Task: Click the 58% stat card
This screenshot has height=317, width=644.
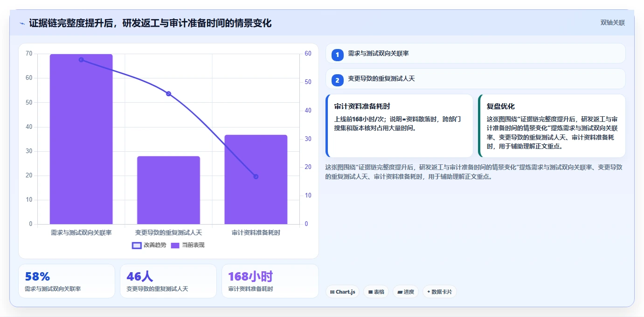Action: point(67,281)
